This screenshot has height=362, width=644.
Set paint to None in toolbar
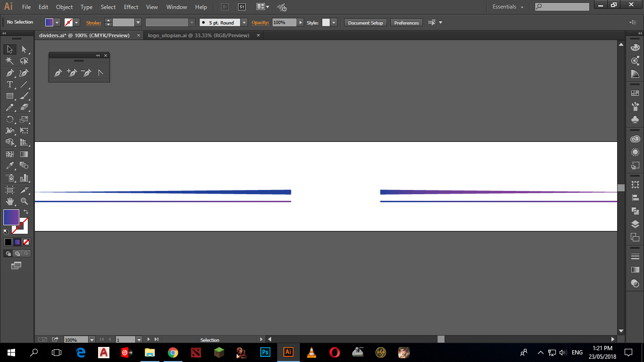26,242
